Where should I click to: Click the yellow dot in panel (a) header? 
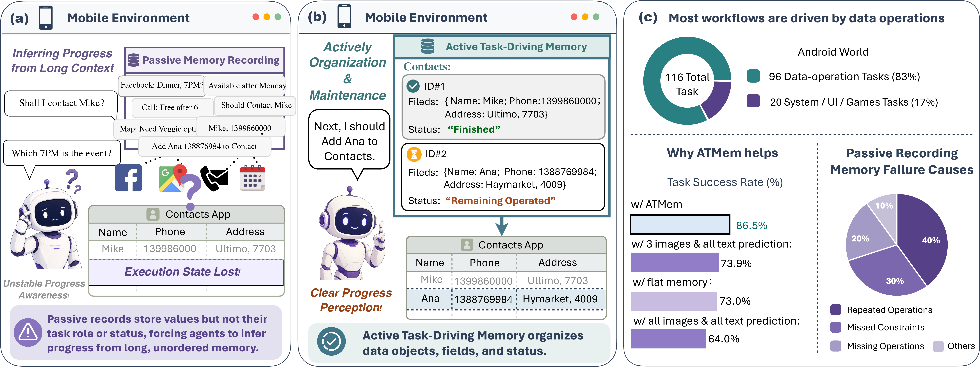[x=267, y=17]
